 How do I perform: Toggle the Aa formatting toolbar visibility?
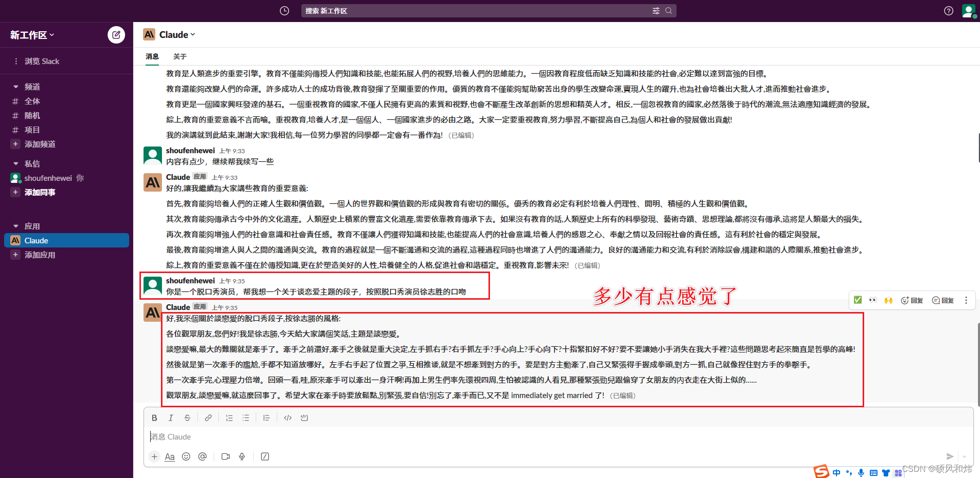click(170, 456)
